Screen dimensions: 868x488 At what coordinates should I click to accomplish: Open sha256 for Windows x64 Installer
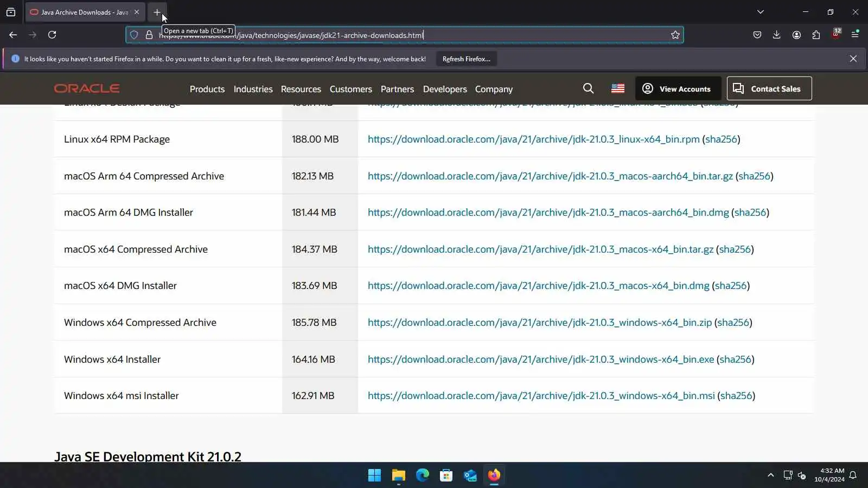pyautogui.click(x=736, y=359)
